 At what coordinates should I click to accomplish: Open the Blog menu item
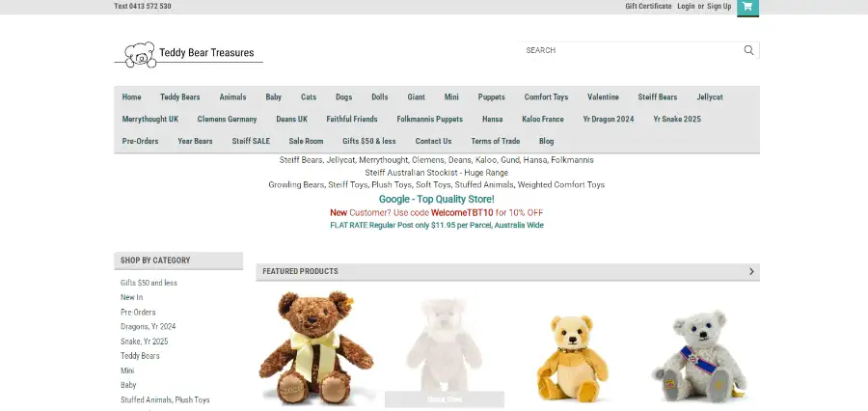(x=547, y=141)
